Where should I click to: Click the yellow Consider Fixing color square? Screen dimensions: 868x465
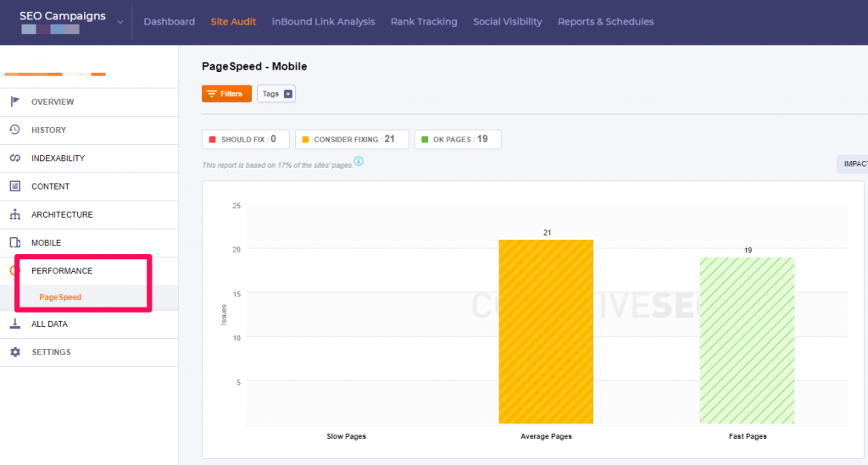pyautogui.click(x=305, y=140)
